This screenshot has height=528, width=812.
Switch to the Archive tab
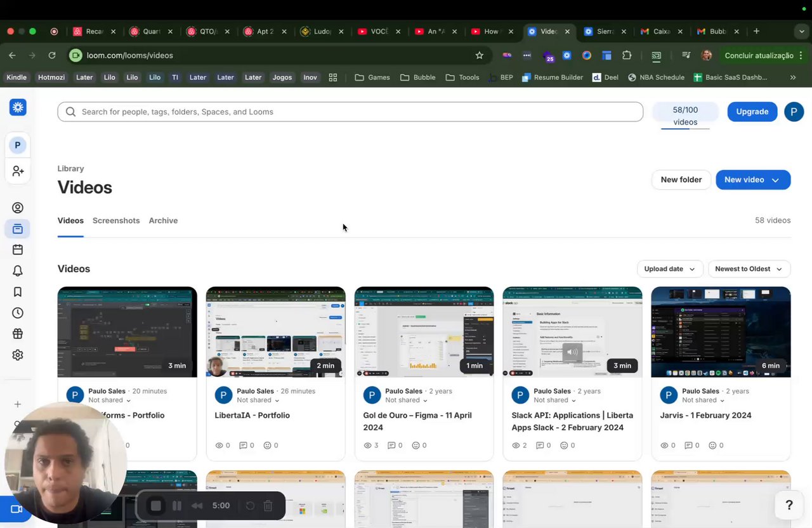(x=163, y=221)
